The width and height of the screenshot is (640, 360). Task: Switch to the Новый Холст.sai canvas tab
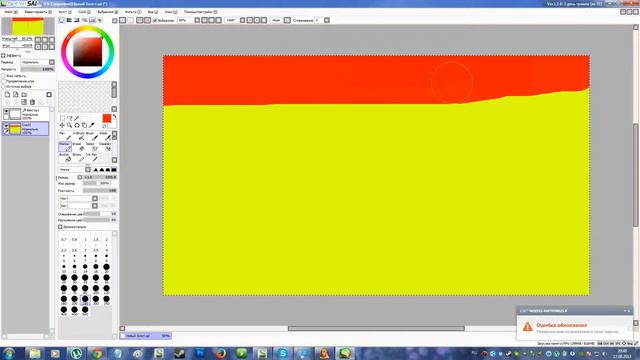[x=146, y=336]
